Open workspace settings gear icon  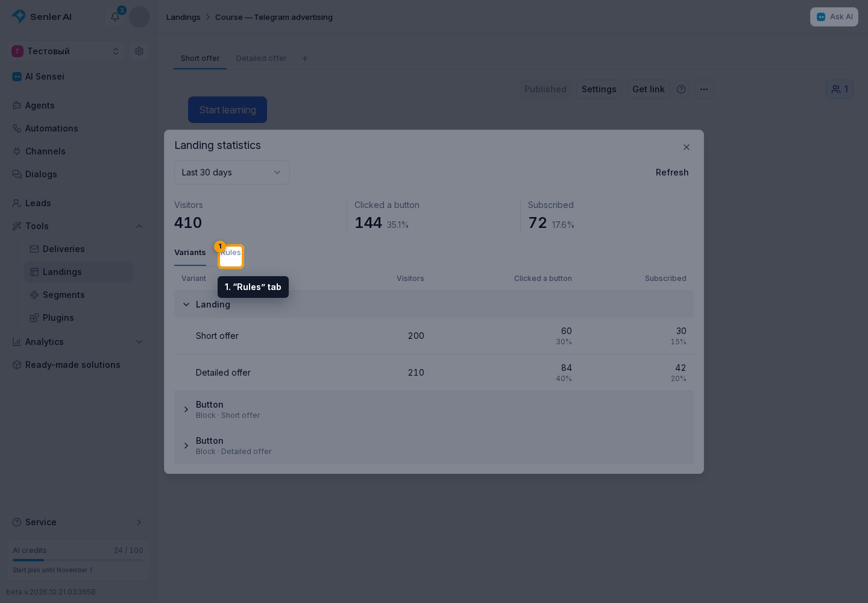tap(139, 51)
